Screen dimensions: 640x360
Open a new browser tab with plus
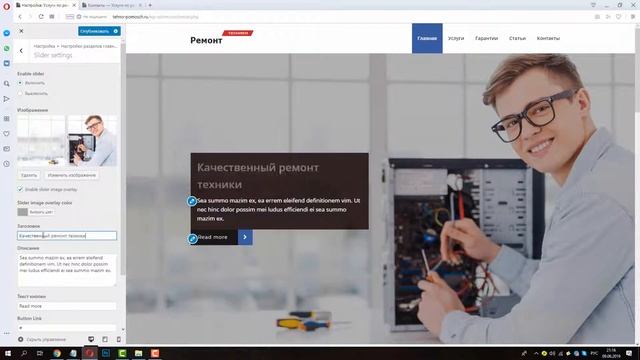click(x=150, y=5)
